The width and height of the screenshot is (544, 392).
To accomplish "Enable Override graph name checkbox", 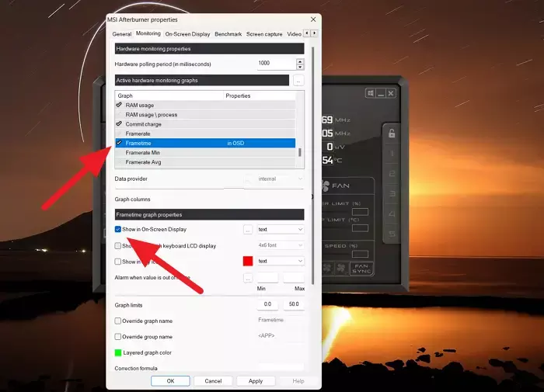I will [118, 321].
